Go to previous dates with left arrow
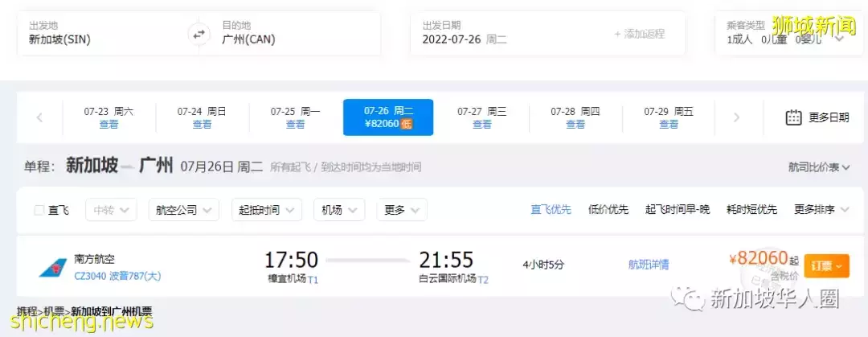 coord(39,117)
